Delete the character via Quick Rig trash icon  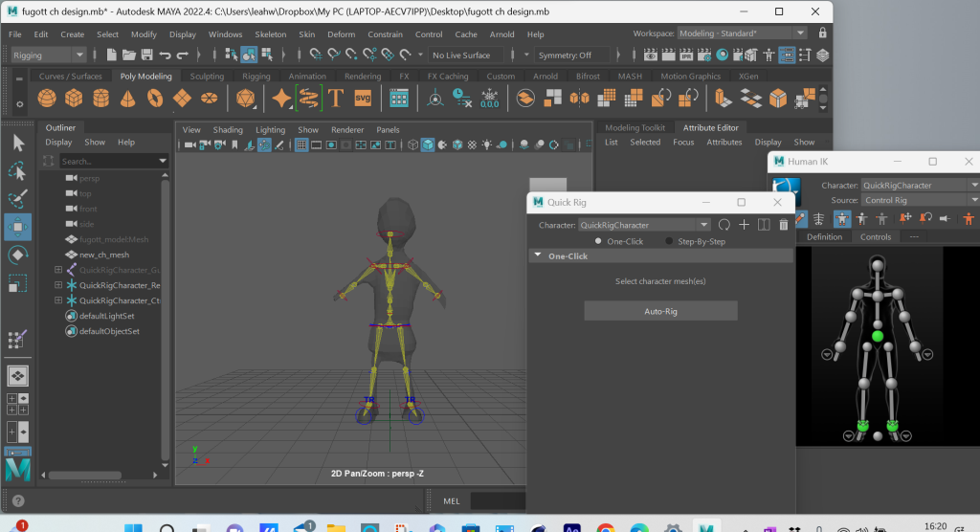[x=784, y=225]
